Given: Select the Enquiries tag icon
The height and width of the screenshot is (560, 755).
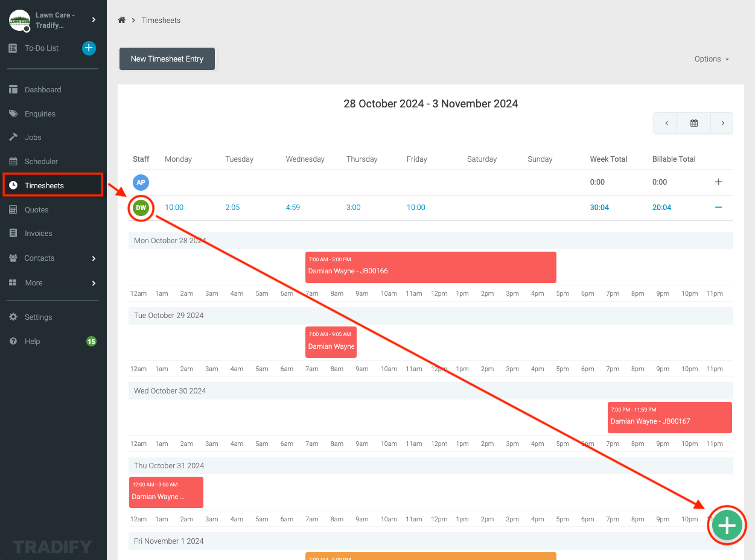Looking at the screenshot, I should point(13,113).
